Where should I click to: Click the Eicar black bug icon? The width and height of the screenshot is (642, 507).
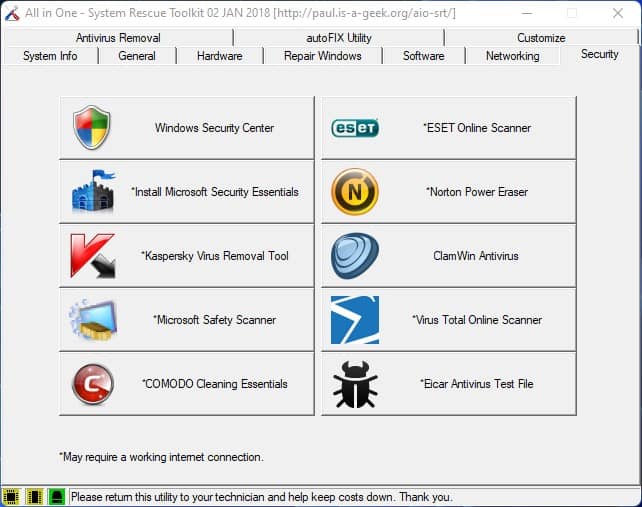(x=355, y=384)
